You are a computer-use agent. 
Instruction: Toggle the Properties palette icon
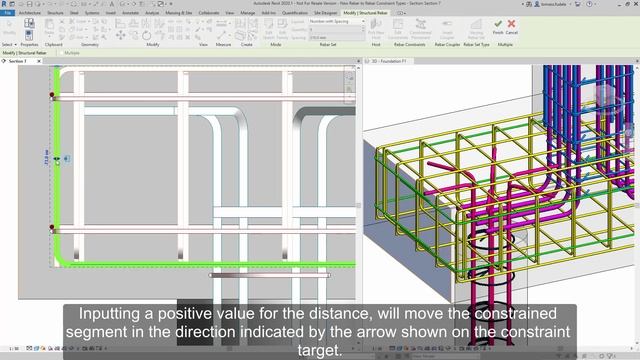[29, 35]
